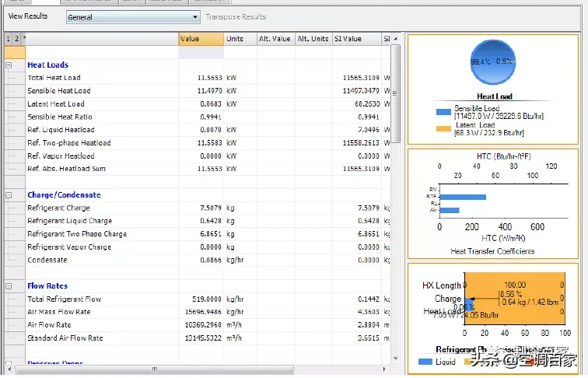The width and height of the screenshot is (588, 378).
Task: Click the Alt. Units column header
Action: [313, 39]
